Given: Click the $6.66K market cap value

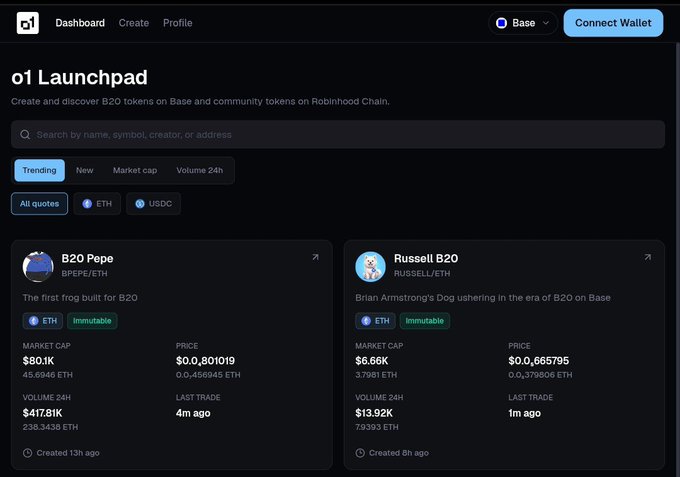Looking at the screenshot, I should click(372, 361).
